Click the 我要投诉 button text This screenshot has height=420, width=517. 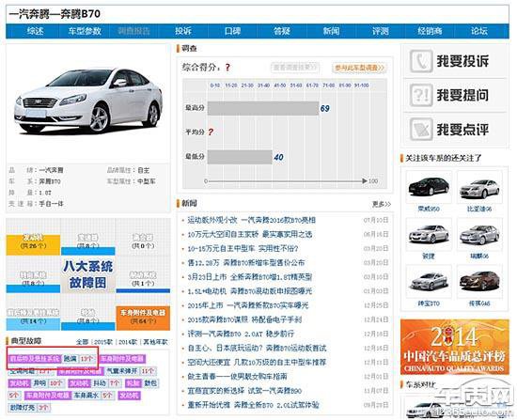point(462,61)
